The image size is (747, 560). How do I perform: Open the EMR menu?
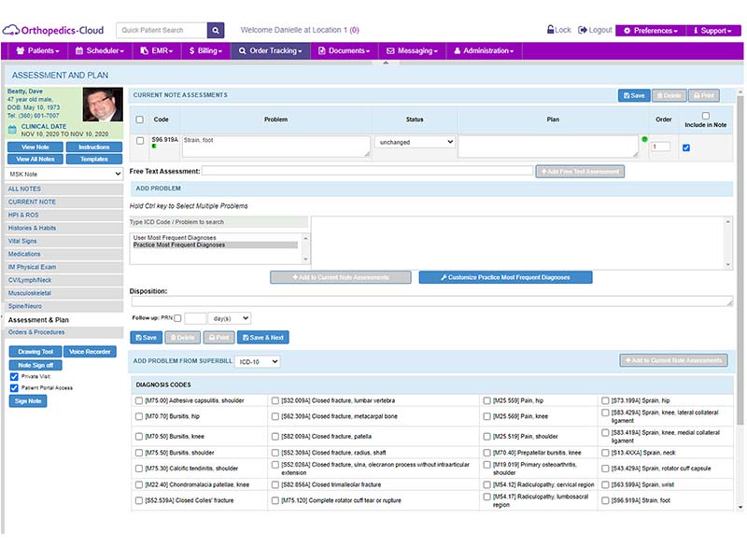pos(157,50)
